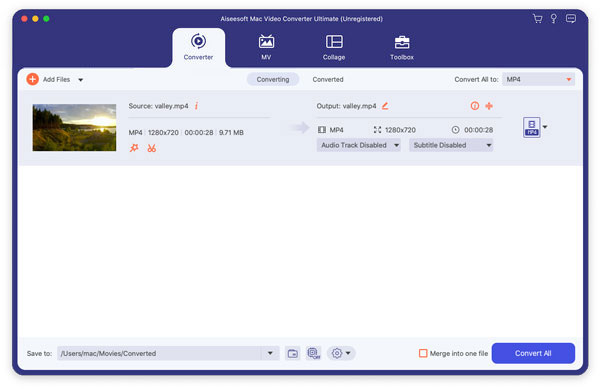600x389 pixels.
Task: Open the shopping cart purchase icon
Action: coord(538,18)
